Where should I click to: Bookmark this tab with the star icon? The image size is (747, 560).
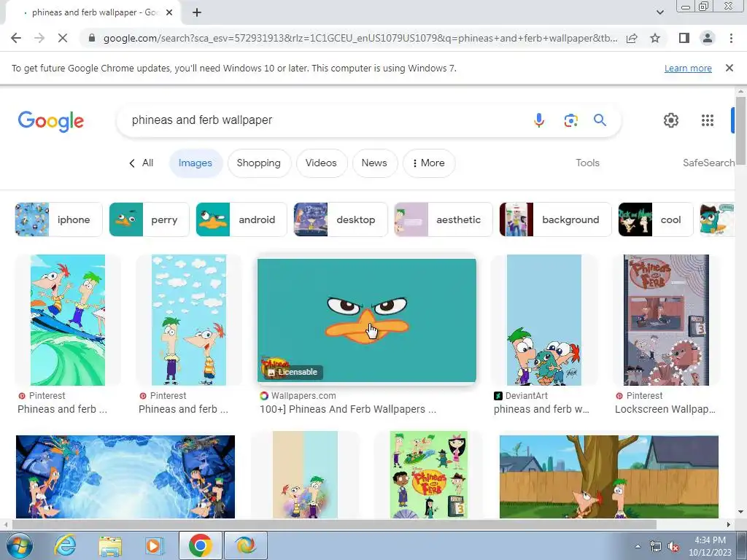tap(655, 38)
